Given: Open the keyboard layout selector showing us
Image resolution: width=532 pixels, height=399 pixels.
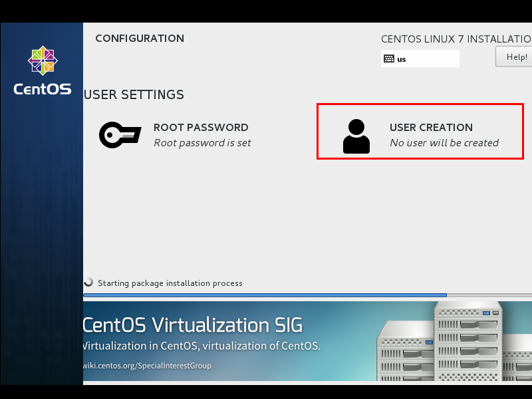Looking at the screenshot, I should pos(420,59).
